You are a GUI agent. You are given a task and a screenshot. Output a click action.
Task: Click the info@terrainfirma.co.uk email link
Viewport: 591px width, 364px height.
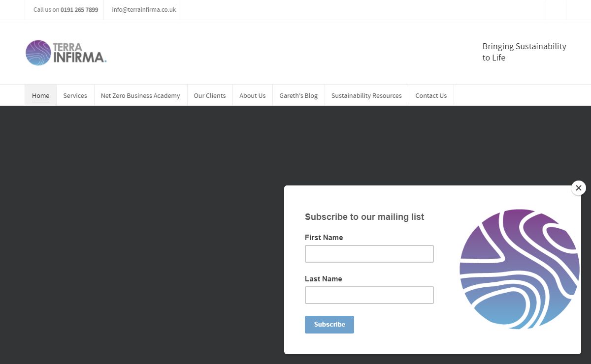click(x=144, y=9)
